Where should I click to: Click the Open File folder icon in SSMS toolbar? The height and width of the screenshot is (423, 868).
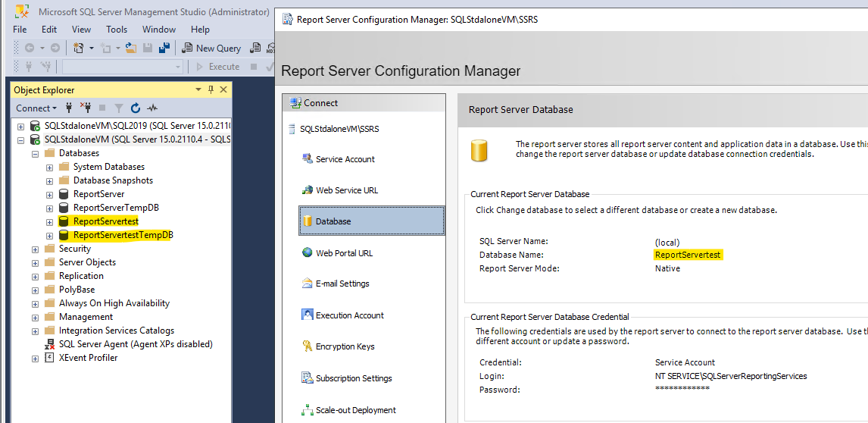130,49
